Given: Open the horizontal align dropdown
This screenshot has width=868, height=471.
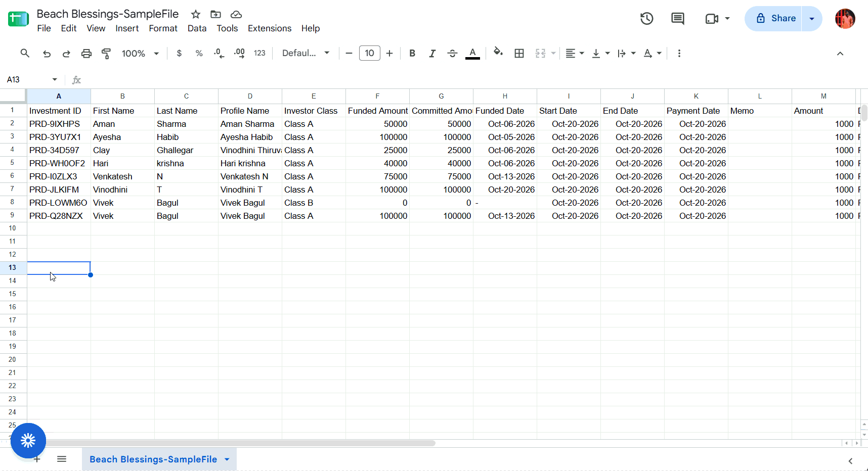Looking at the screenshot, I should (575, 53).
